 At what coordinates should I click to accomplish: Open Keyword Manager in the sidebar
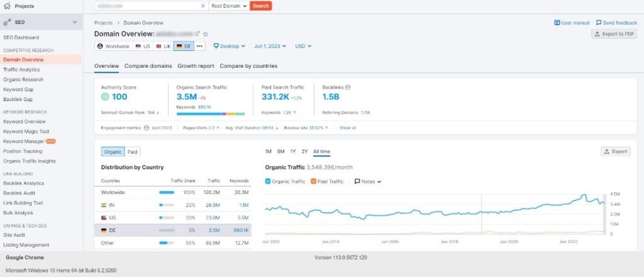(x=24, y=141)
